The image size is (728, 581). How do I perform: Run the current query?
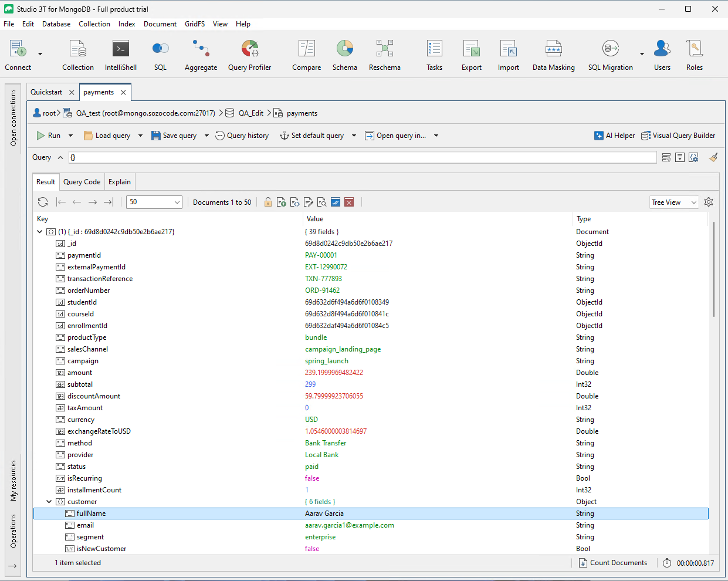[48, 136]
